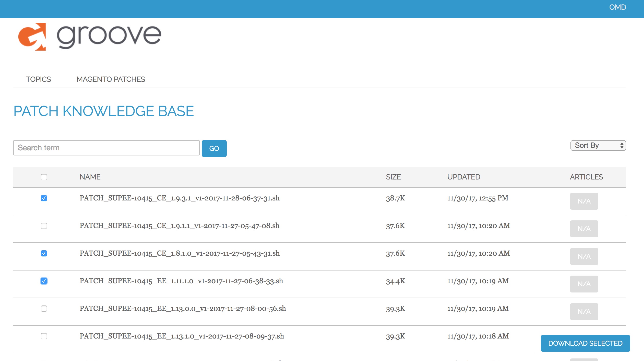The height and width of the screenshot is (361, 644).
Task: Open the OMD link in top bar
Action: coord(617,7)
